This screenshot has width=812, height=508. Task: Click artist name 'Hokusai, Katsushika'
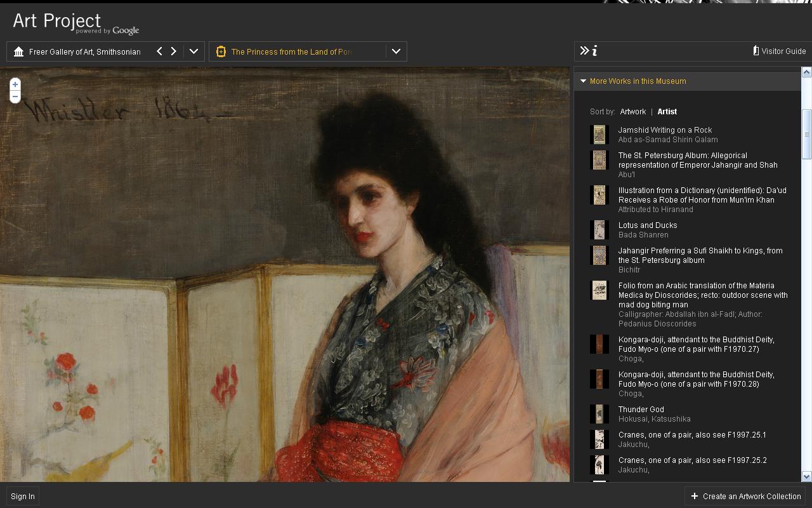tap(655, 419)
